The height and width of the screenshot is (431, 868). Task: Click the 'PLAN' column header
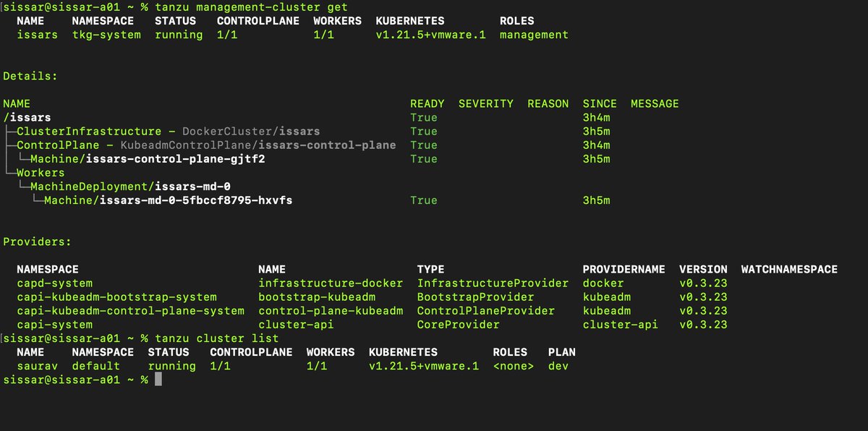pos(562,352)
